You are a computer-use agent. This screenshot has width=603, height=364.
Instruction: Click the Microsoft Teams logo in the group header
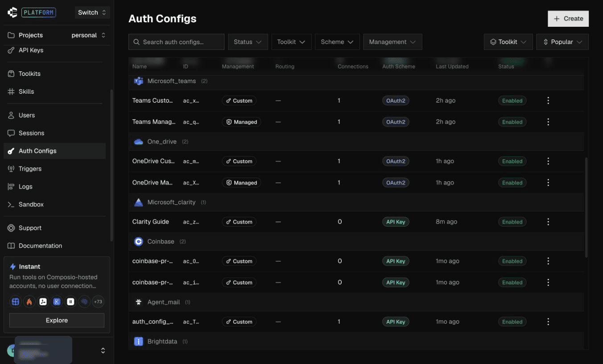coord(139,81)
